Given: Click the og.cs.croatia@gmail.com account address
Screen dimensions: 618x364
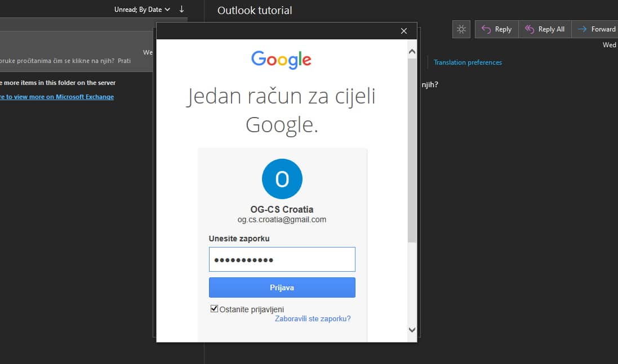Looking at the screenshot, I should point(282,220).
